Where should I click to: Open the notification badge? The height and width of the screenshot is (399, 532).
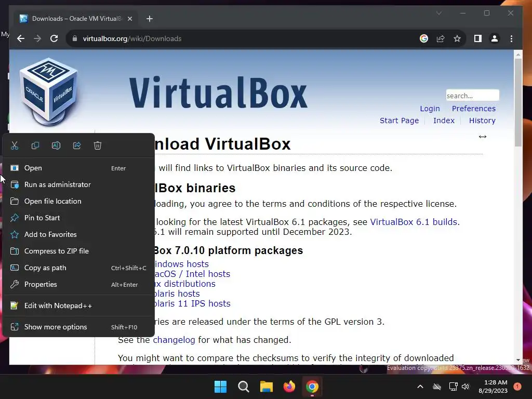[x=517, y=387]
